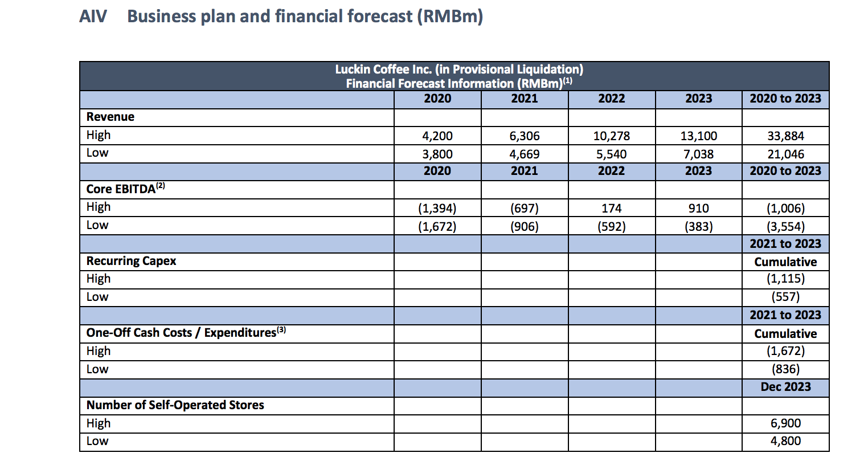Click the 2021 Low revenue value "4,669"

click(525, 154)
